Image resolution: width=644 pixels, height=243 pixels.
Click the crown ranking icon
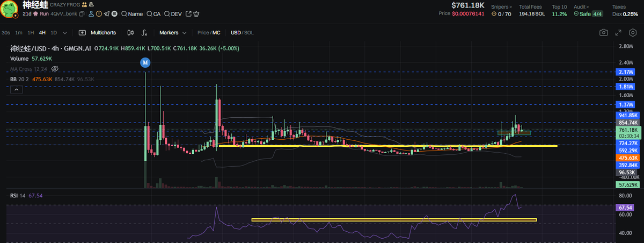[196, 14]
